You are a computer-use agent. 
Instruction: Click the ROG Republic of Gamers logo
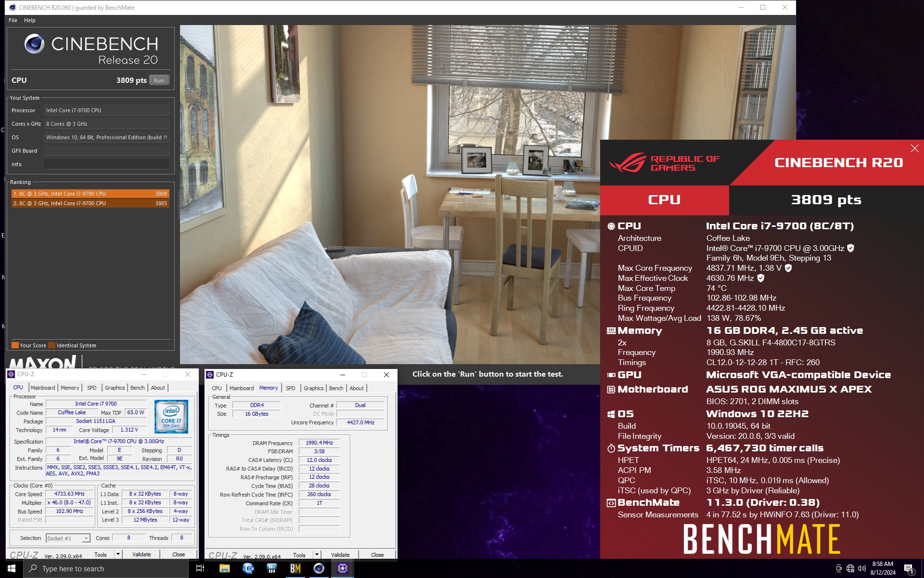(x=664, y=163)
